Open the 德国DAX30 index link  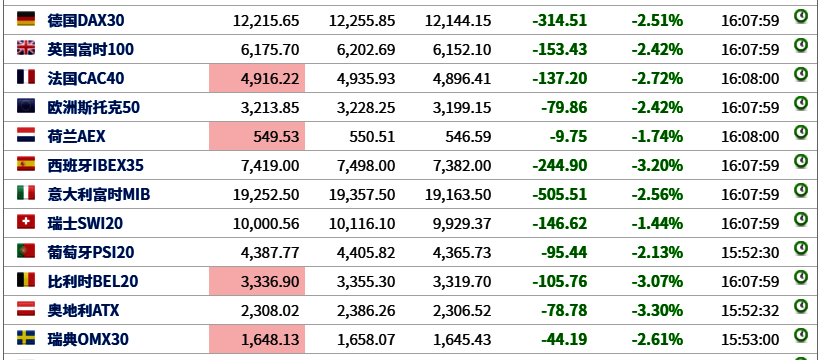(x=86, y=21)
